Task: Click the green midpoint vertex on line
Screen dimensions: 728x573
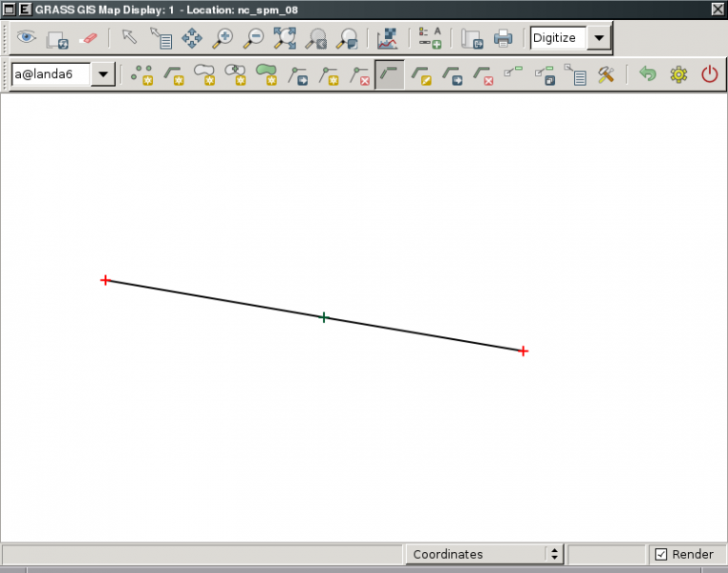Action: tap(324, 317)
